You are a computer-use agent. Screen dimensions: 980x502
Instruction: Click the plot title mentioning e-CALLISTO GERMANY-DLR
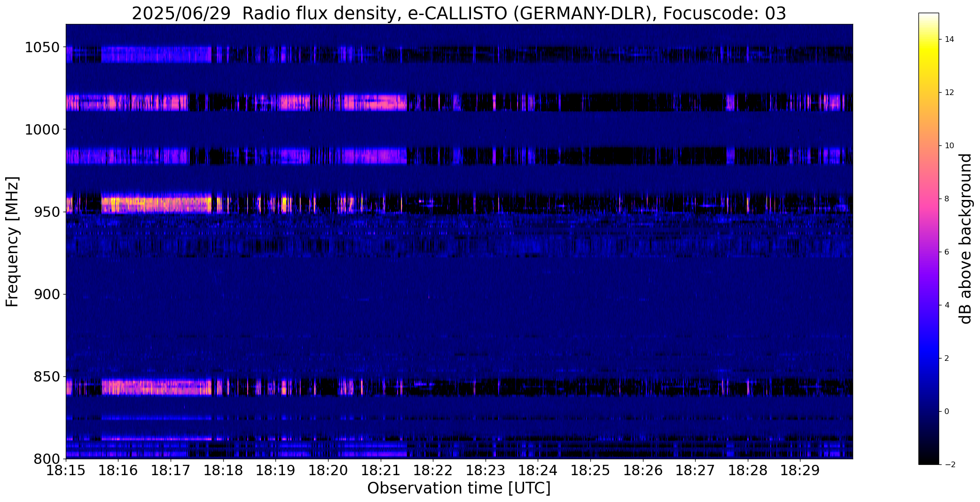click(459, 13)
